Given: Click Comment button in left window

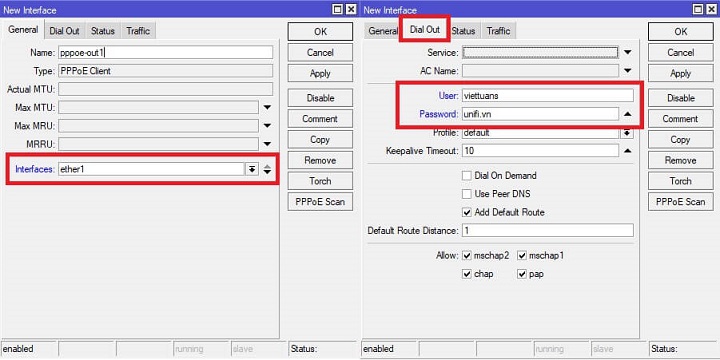Looking at the screenshot, I should (321, 118).
